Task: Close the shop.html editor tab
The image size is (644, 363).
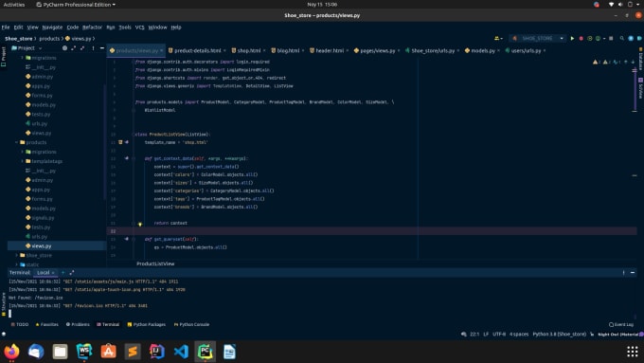Action: point(264,50)
